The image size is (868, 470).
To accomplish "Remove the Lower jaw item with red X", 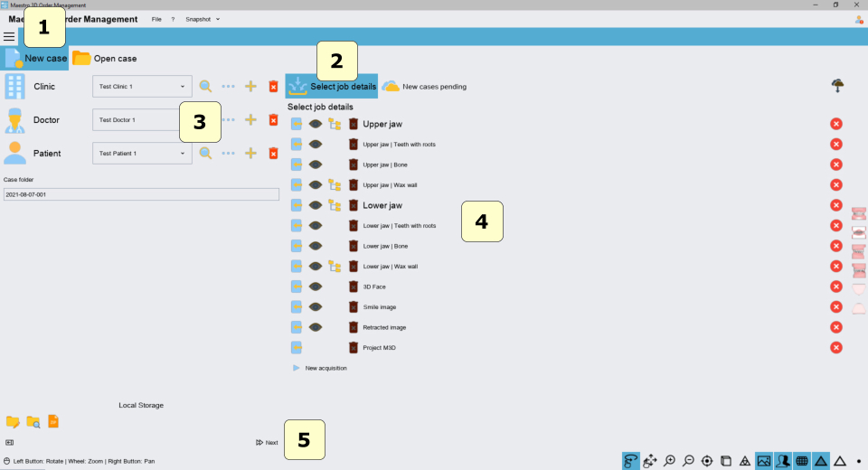I will point(836,205).
